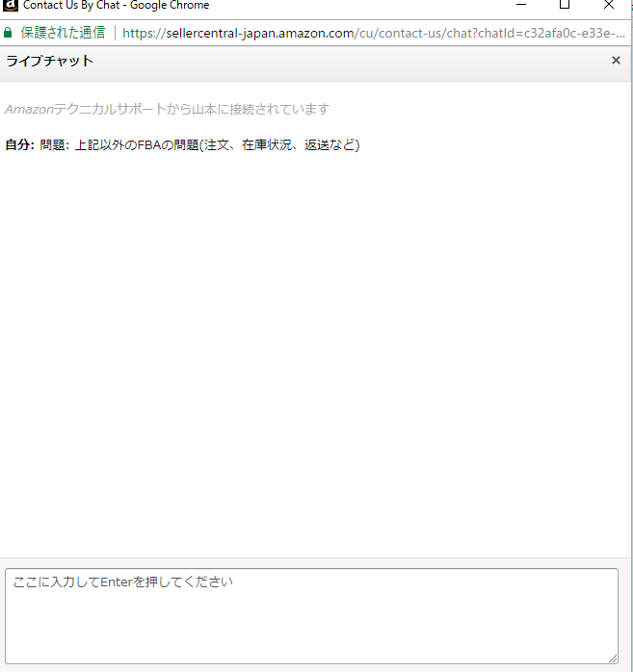
Task: Close the ライブチャット panel with ×
Action: pyautogui.click(x=616, y=61)
